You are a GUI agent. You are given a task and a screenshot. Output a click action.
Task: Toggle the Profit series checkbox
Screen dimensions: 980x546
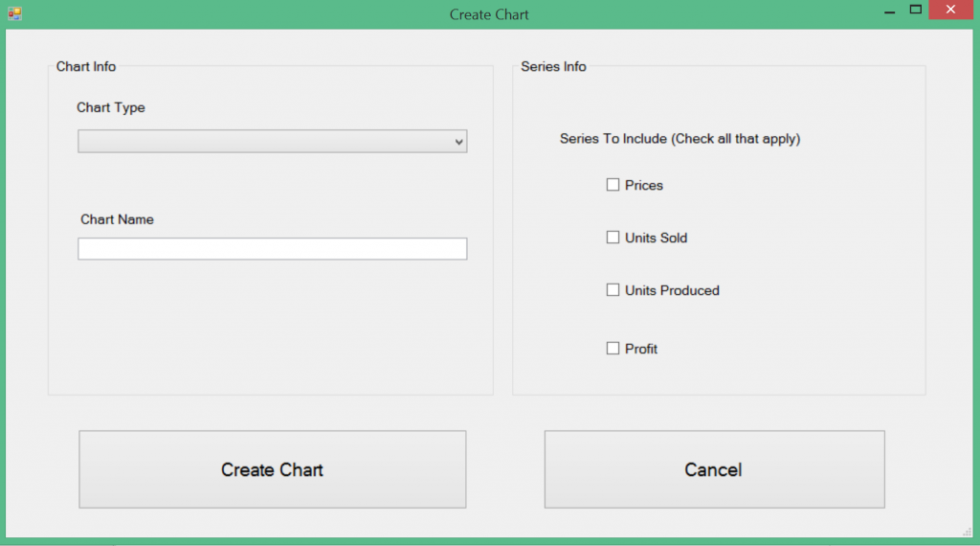[613, 349]
